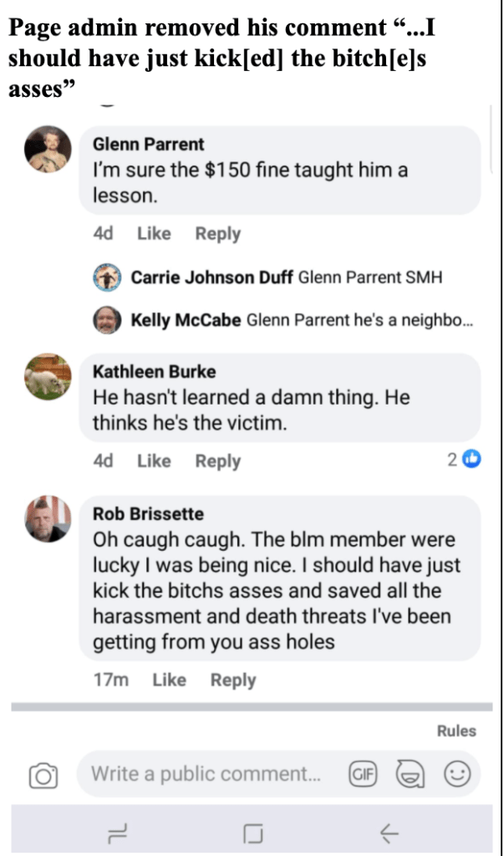
Task: Expand Kelly McCabe's truncated reply
Action: pyautogui.click(x=360, y=320)
